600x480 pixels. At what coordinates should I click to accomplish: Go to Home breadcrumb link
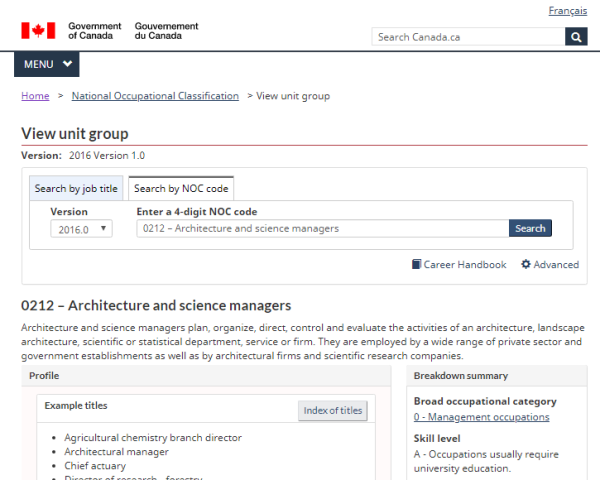tap(35, 96)
